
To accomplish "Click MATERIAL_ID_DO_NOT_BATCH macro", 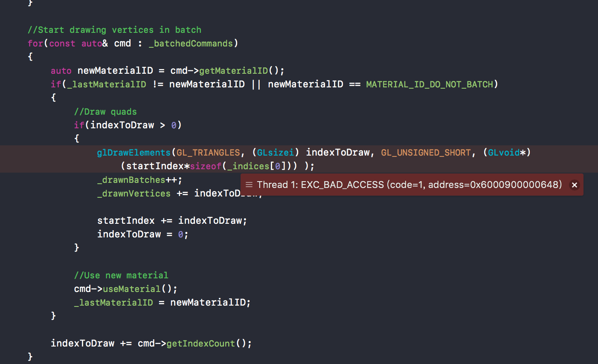I will (x=430, y=84).
